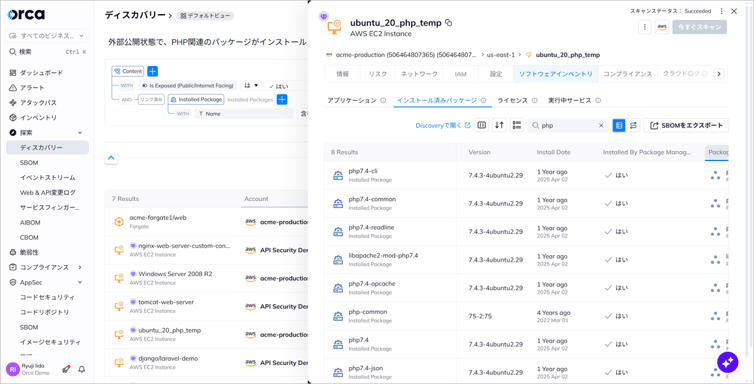Image resolution: width=754 pixels, height=384 pixels.
Task: Sort by the Install Date column header
Action: click(x=553, y=152)
